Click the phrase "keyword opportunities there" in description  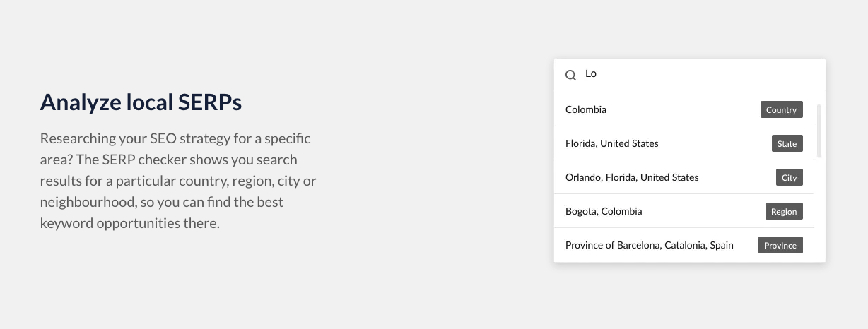click(130, 223)
